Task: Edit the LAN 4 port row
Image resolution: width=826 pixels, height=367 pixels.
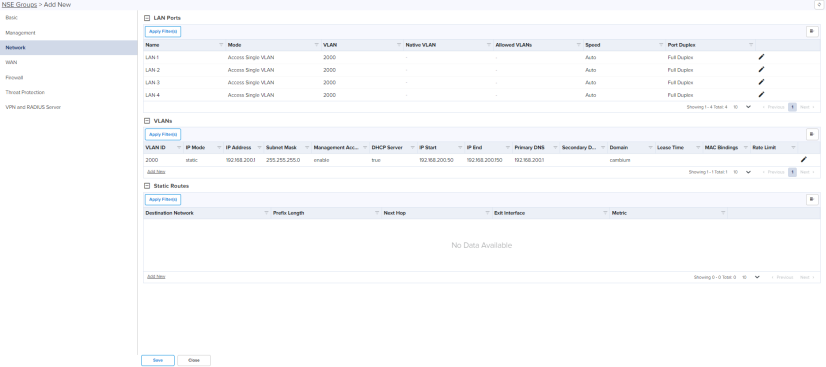Action: pos(761,95)
